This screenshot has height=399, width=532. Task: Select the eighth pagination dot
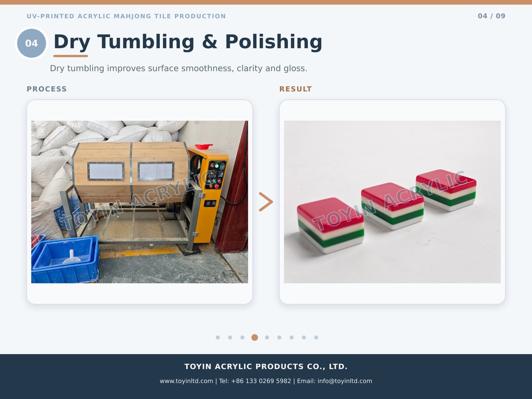tap(304, 337)
